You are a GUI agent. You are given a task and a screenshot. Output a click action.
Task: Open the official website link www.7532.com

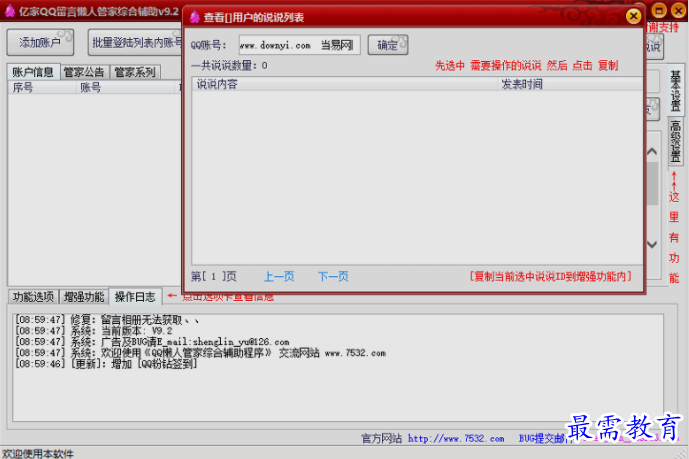pos(456,438)
